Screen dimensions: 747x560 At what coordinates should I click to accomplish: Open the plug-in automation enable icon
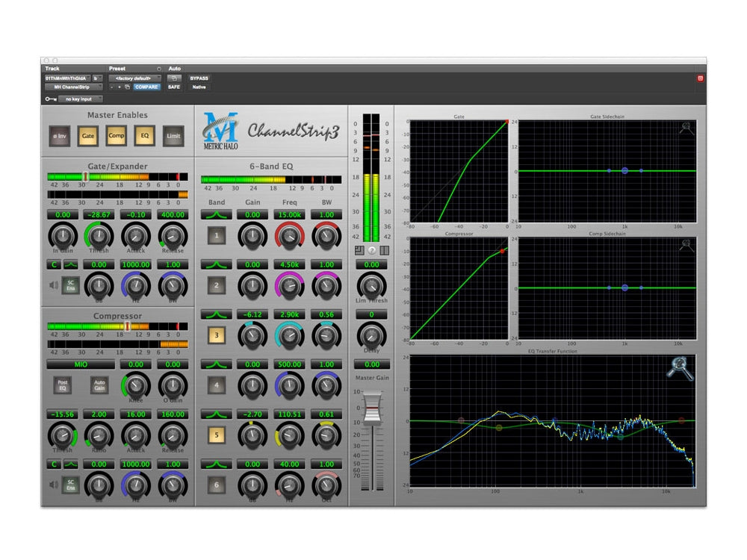click(x=174, y=78)
